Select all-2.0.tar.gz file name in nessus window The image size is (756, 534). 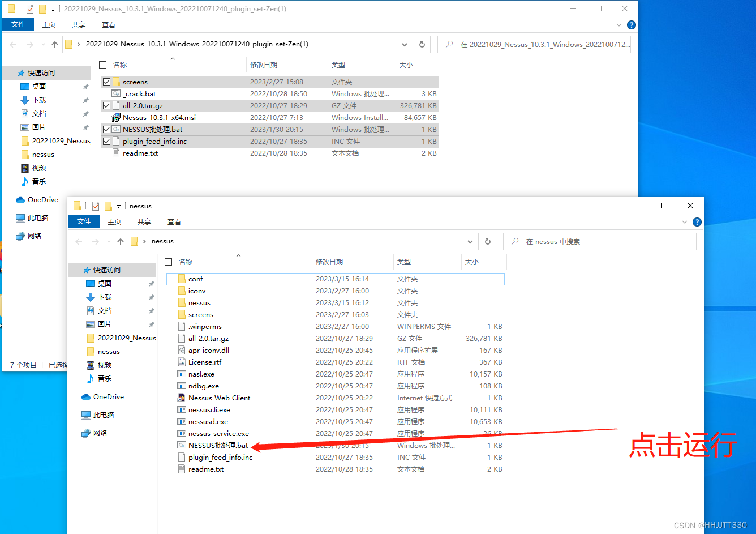click(x=208, y=339)
